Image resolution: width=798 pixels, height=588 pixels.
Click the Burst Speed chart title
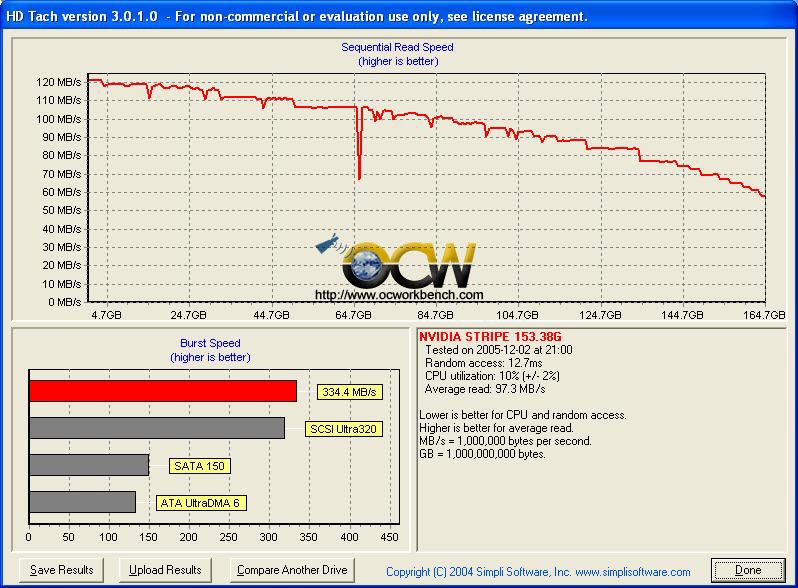(210, 343)
